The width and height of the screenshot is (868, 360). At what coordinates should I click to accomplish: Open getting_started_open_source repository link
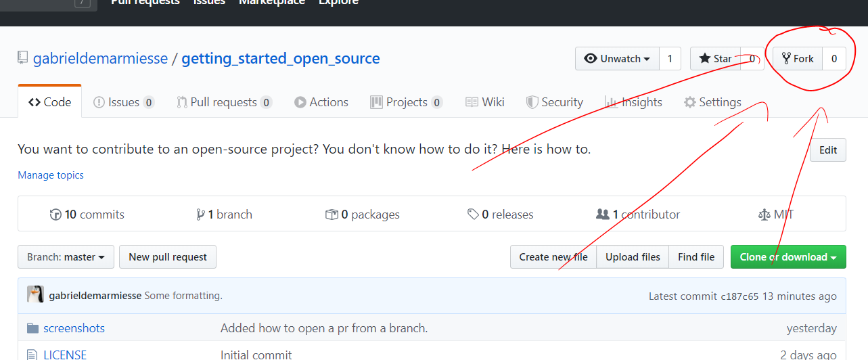[281, 58]
